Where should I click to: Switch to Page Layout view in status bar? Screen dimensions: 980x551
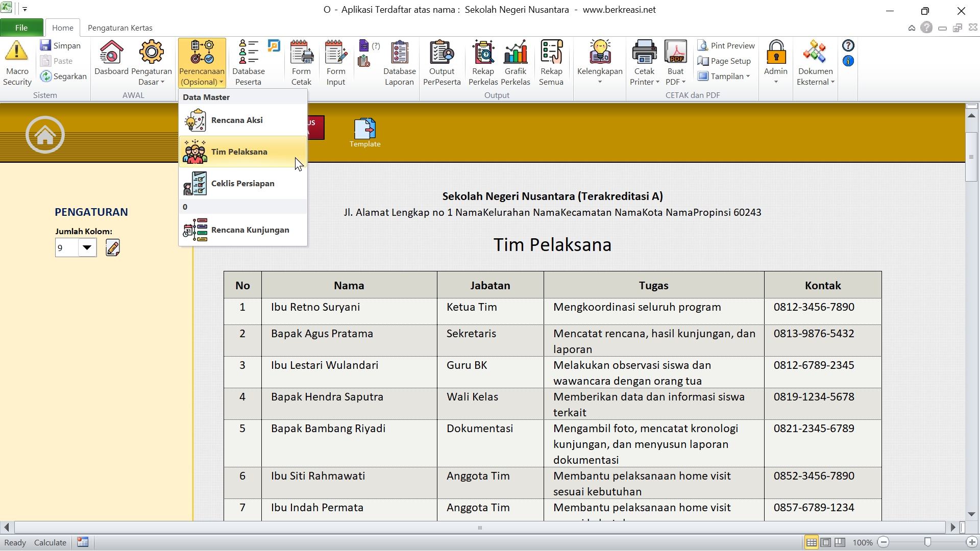pos(825,542)
